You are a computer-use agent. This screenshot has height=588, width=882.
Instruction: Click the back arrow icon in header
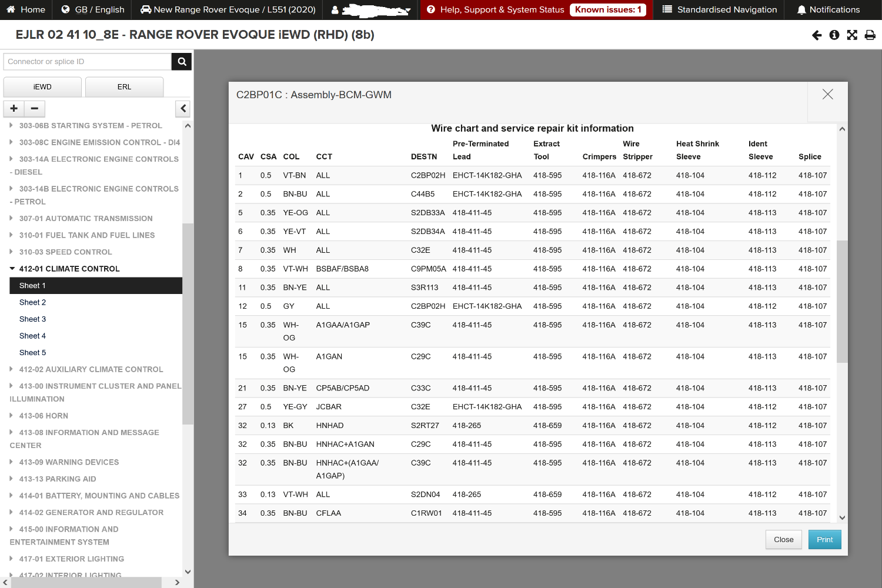817,35
